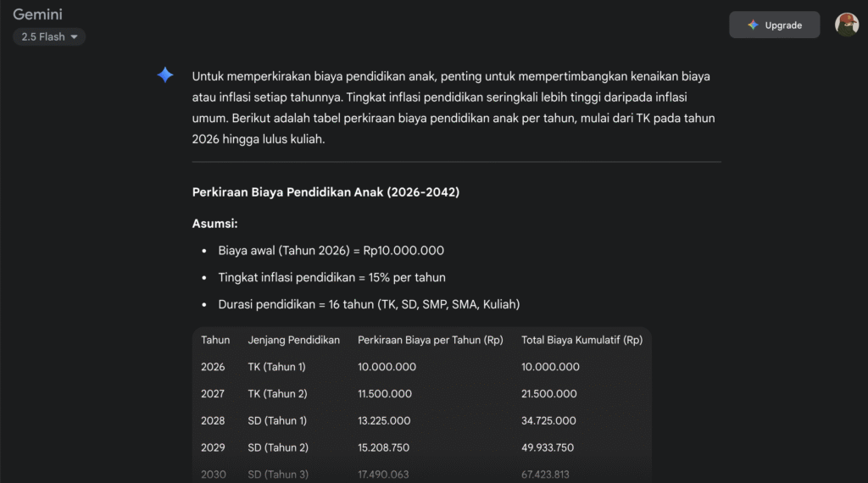The image size is (868, 483).
Task: Click the Jenjang Pendidikan column header
Action: (294, 341)
